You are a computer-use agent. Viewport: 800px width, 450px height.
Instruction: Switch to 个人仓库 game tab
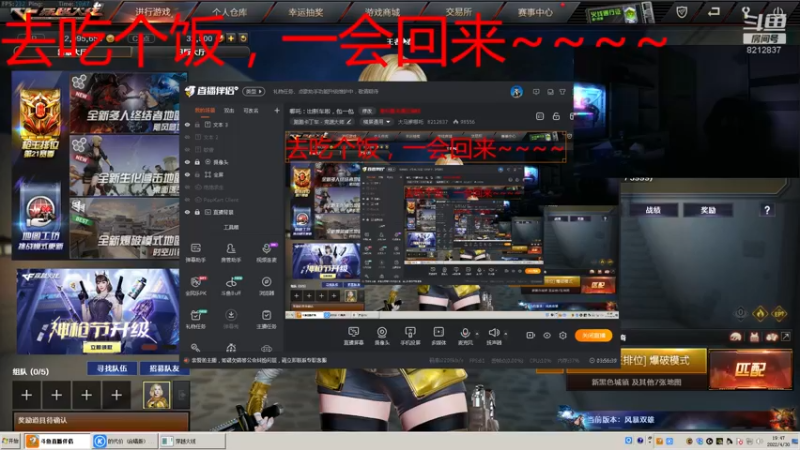(230, 12)
